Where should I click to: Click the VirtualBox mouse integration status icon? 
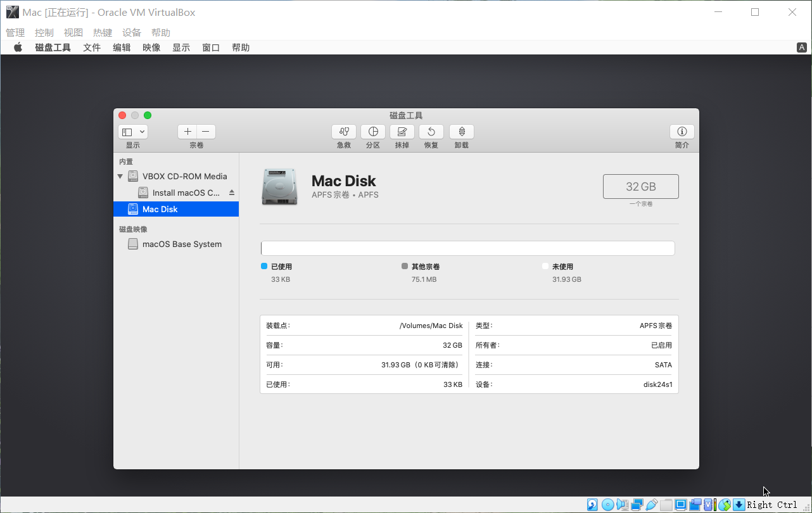pyautogui.click(x=724, y=505)
